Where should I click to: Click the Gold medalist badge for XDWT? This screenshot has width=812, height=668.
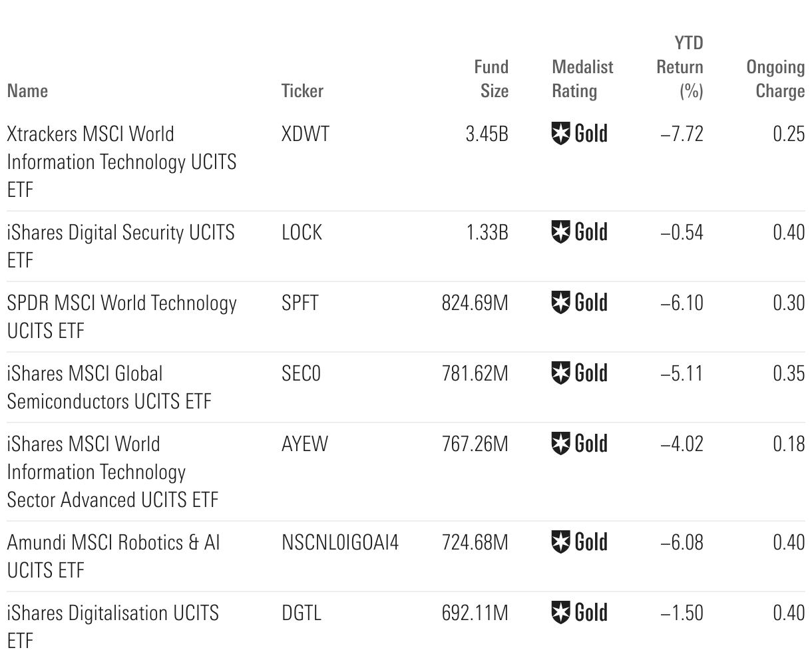(580, 134)
